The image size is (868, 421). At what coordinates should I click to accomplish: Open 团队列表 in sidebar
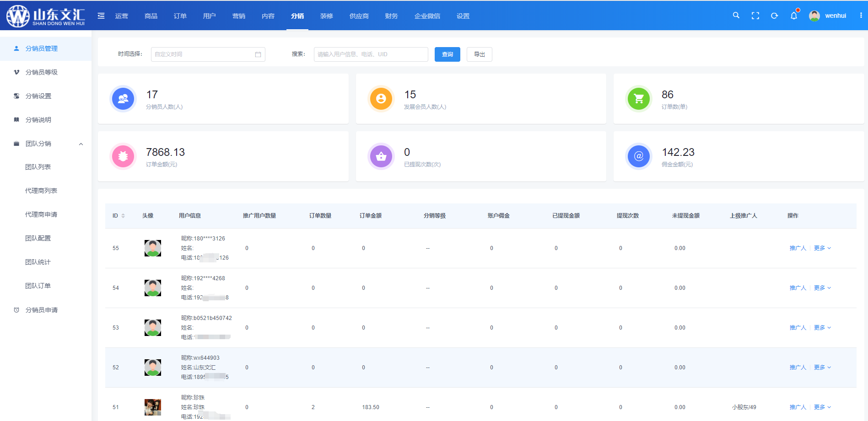click(x=38, y=167)
